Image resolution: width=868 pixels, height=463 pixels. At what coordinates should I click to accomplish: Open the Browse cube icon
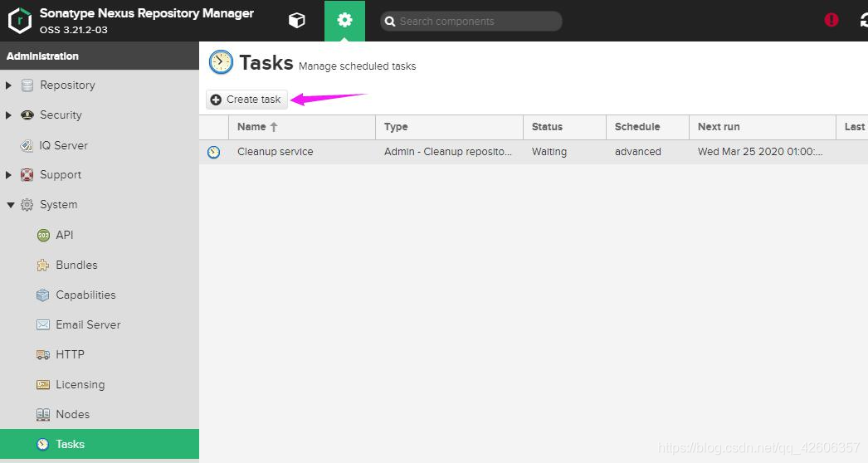tap(297, 21)
